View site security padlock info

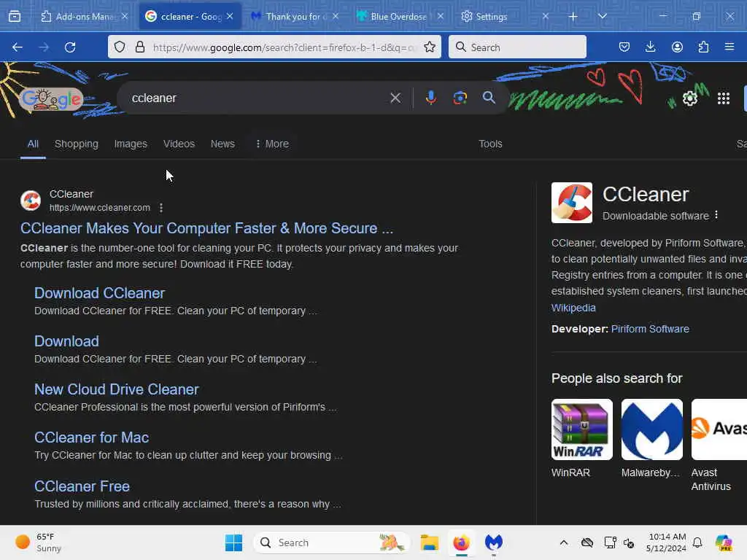coord(140,47)
